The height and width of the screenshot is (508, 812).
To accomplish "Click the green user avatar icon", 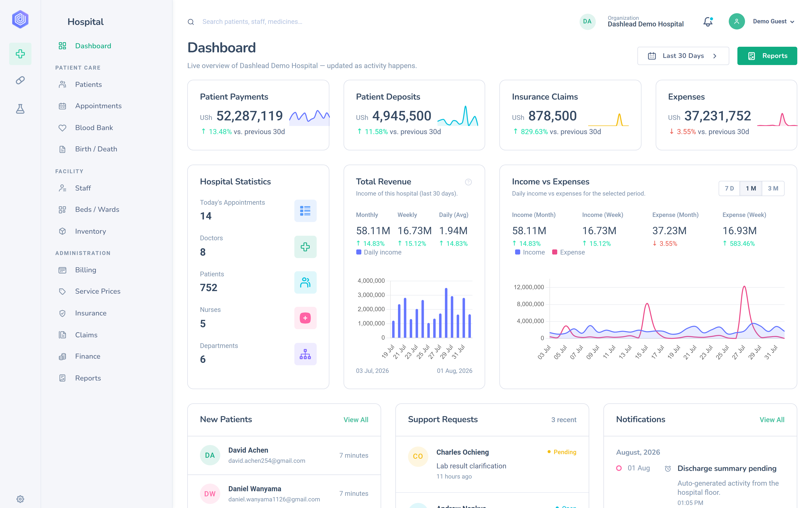I will [737, 22].
